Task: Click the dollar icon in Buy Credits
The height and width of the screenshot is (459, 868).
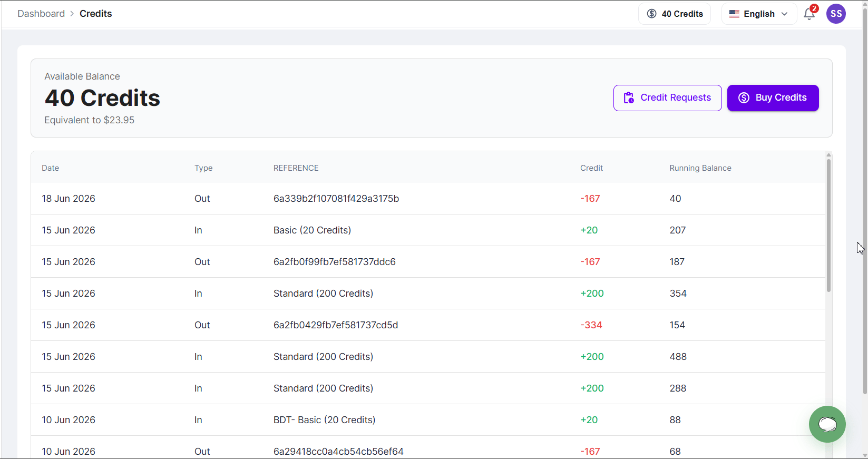Action: [x=744, y=97]
